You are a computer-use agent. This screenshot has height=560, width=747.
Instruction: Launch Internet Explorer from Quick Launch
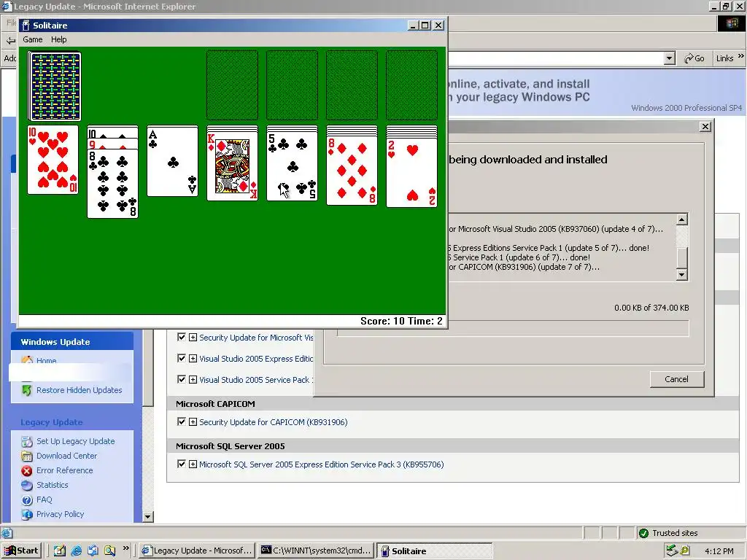coord(76,551)
